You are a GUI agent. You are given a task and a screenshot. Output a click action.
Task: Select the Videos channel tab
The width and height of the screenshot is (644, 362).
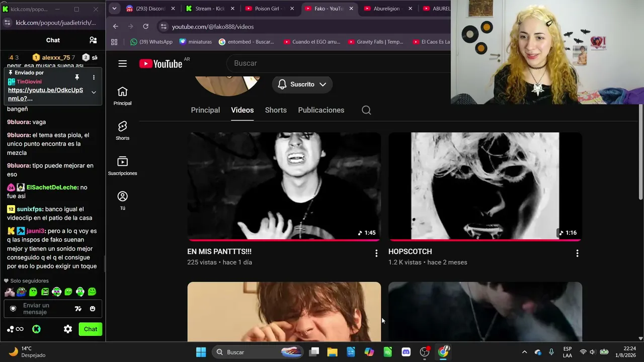pyautogui.click(x=242, y=110)
